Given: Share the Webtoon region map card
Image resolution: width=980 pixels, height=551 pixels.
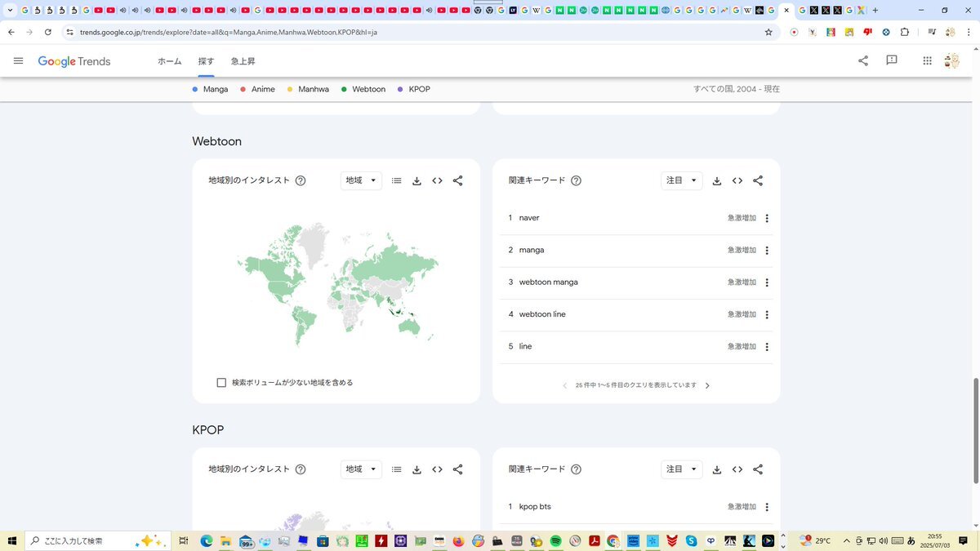Looking at the screenshot, I should pyautogui.click(x=457, y=180).
